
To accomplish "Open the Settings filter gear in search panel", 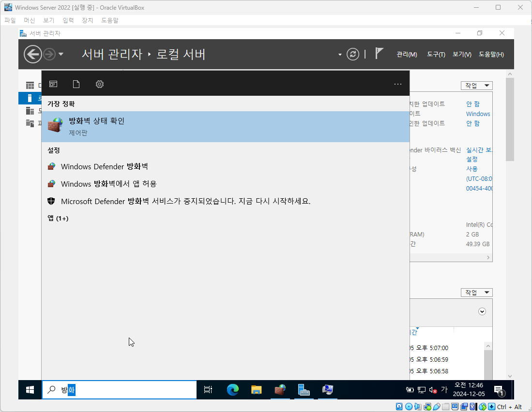I will (99, 84).
